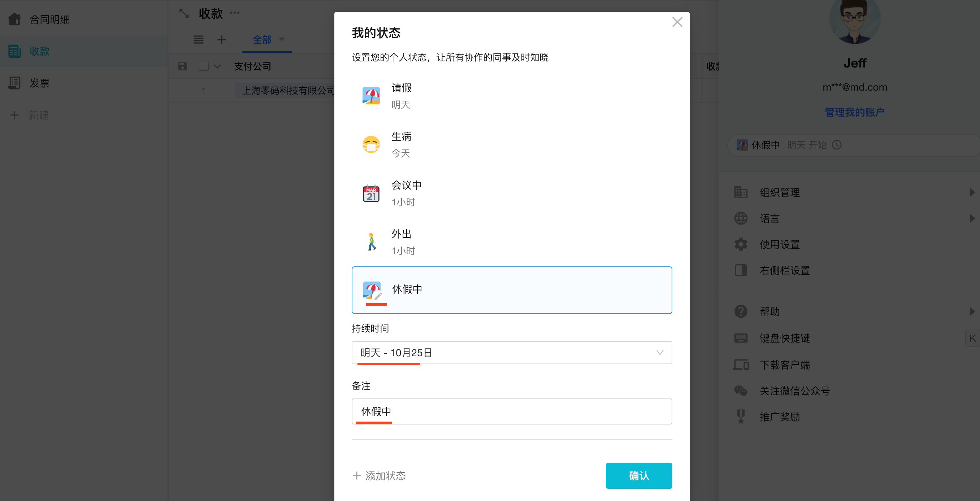Open 发票 in the left sidebar
The width and height of the screenshot is (980, 501).
pos(40,83)
